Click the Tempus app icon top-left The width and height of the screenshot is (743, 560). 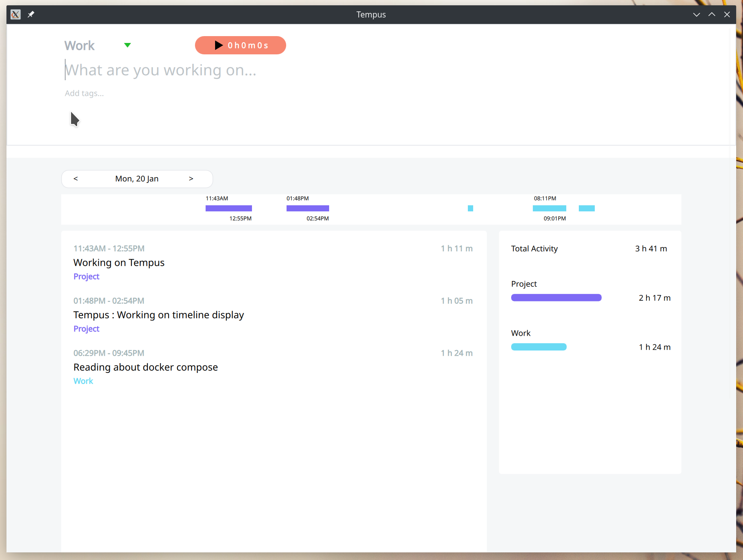(x=15, y=14)
